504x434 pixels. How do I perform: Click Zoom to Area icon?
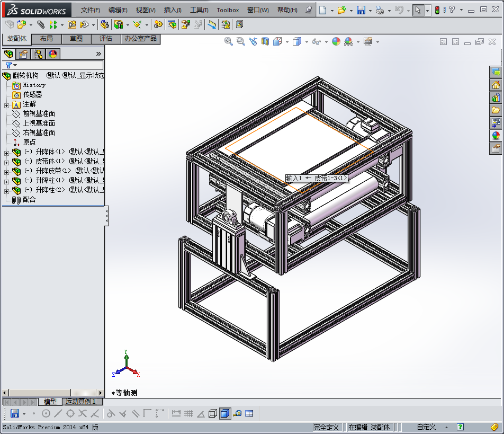pos(240,41)
